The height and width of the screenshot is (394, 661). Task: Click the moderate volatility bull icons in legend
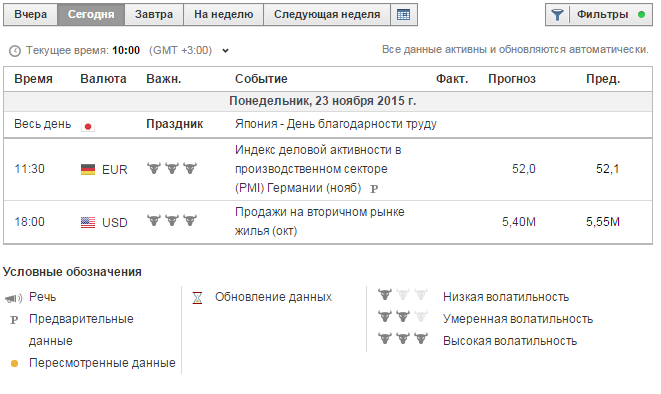403,316
